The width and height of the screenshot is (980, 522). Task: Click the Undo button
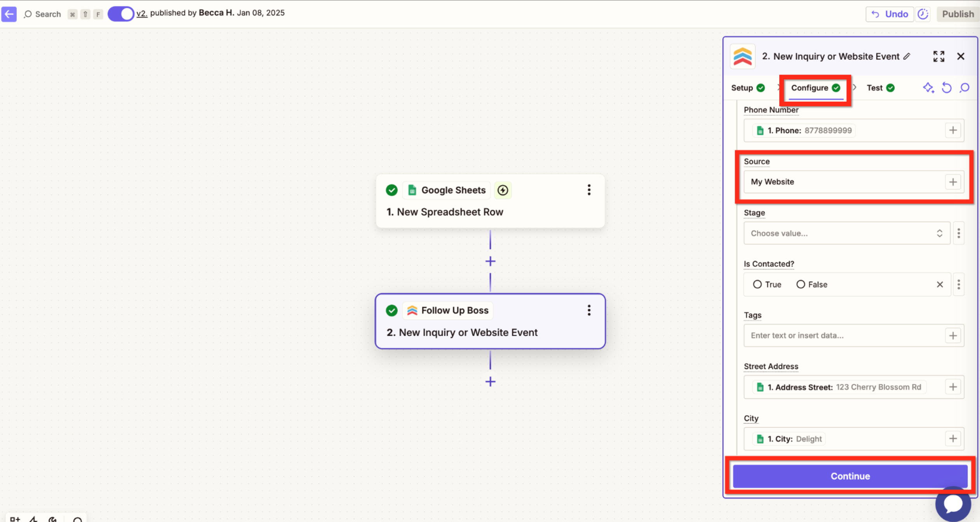pyautogui.click(x=890, y=14)
